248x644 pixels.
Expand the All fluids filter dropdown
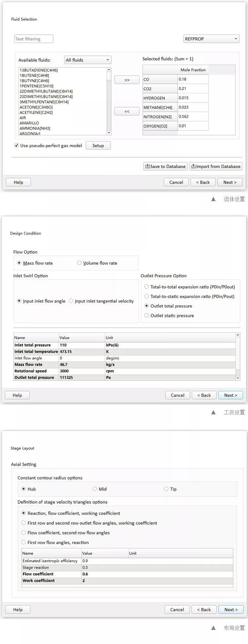coord(88,60)
